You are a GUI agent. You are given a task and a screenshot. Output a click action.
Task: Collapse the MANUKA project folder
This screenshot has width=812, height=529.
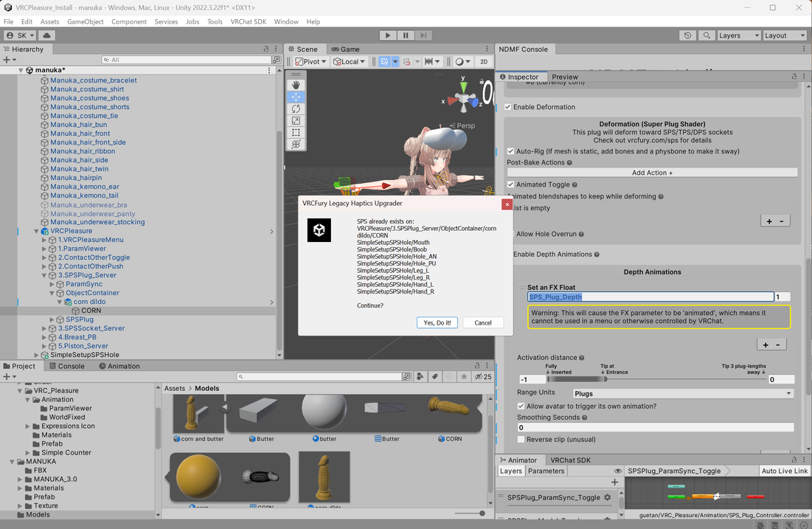12,462
